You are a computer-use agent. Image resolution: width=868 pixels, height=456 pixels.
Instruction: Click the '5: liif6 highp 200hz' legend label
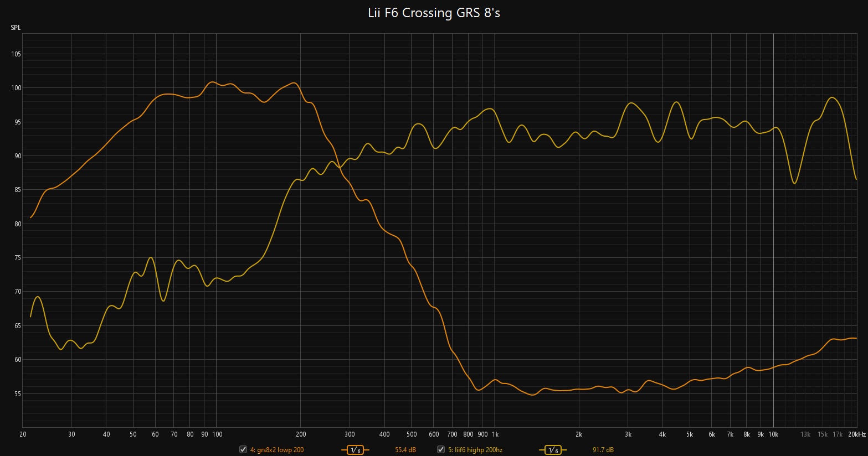(475, 450)
